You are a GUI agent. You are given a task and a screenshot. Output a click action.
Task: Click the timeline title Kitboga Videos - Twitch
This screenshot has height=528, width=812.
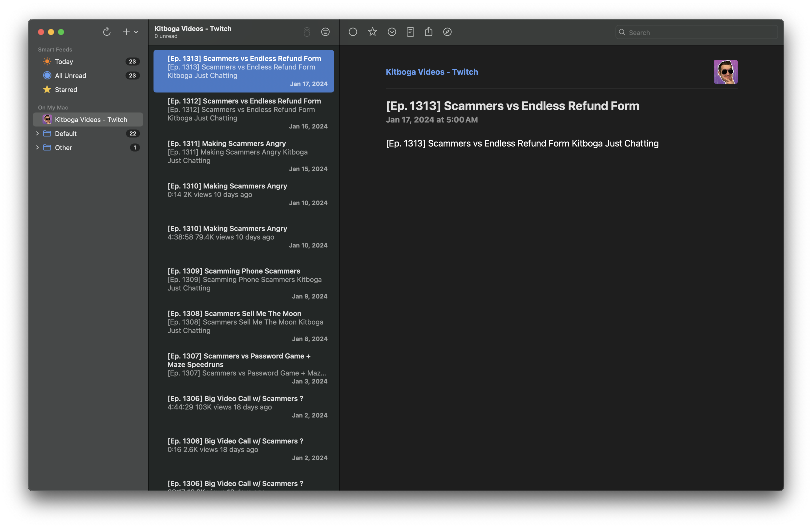193,29
